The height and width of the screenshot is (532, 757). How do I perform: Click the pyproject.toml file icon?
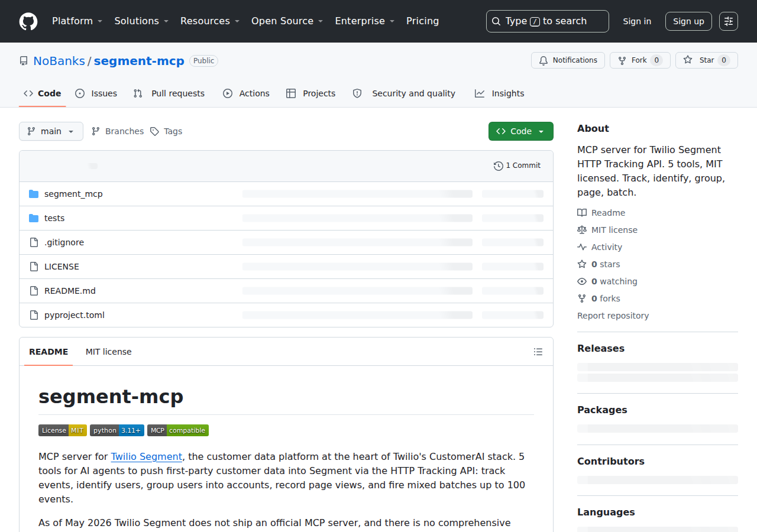tap(34, 315)
